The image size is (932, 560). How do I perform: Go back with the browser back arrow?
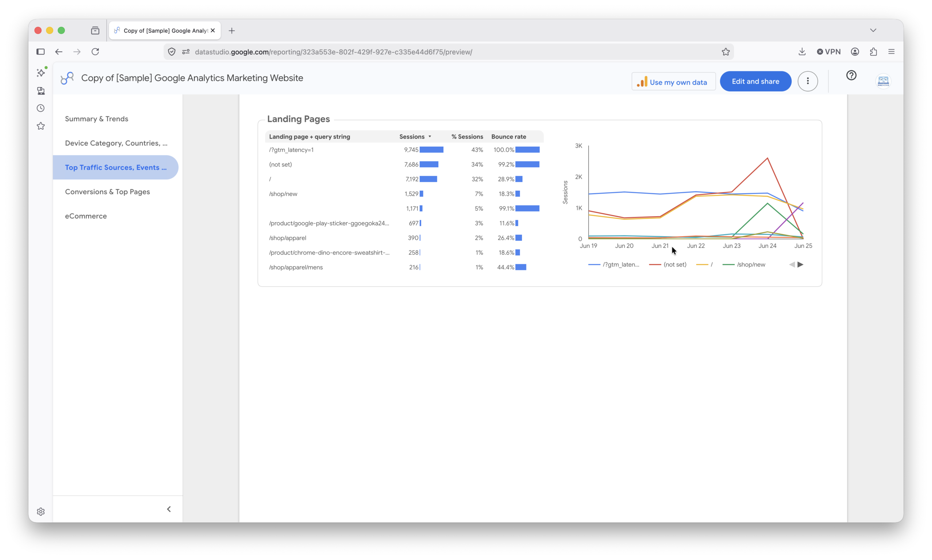coord(59,52)
